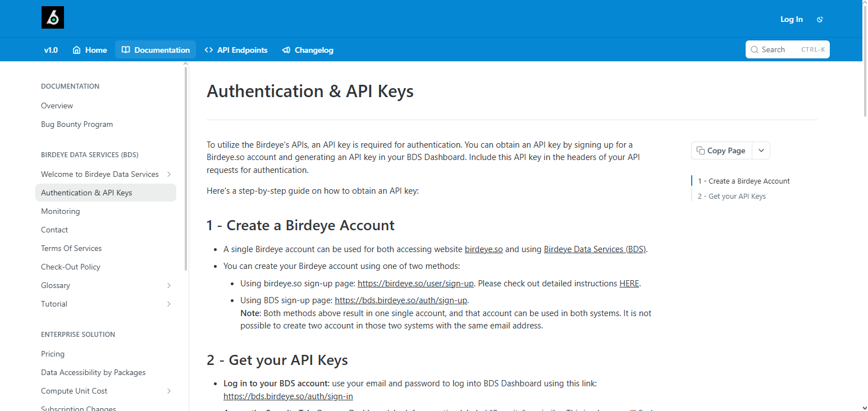This screenshot has width=868, height=411.
Task: Open https://bds.birdeye.so/auth/sign-up link
Action: pos(401,300)
